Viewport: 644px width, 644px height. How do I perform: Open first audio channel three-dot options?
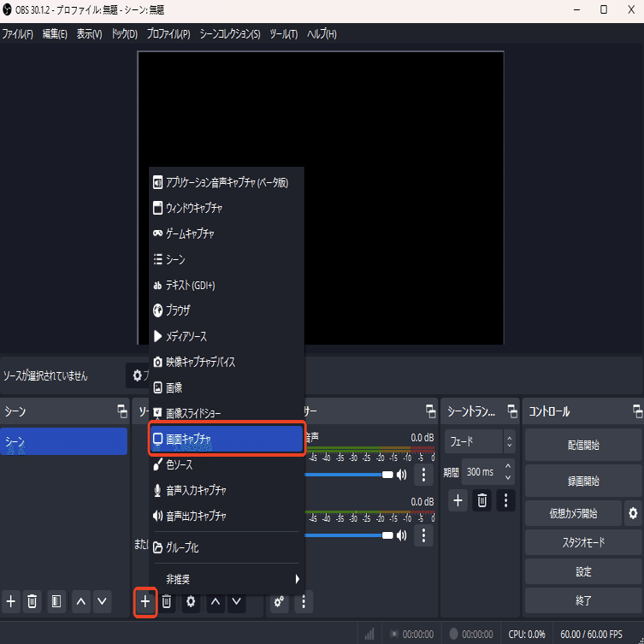tap(423, 475)
